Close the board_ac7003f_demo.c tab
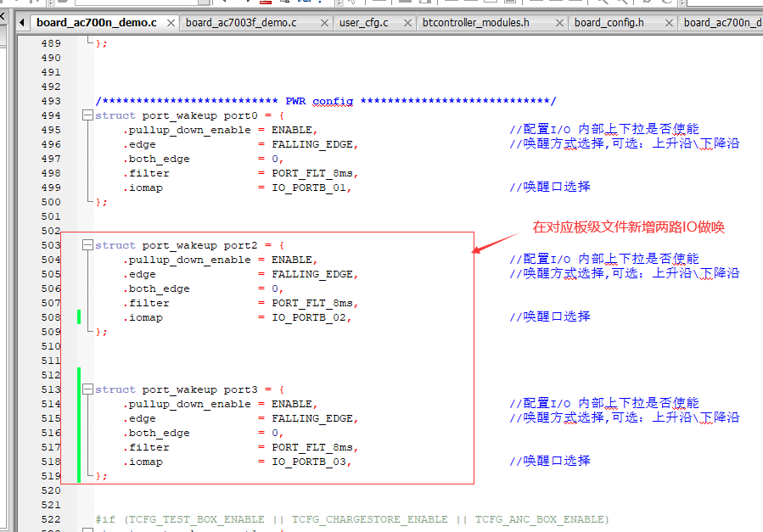Screen dimensions: 763x532 tap(324, 23)
